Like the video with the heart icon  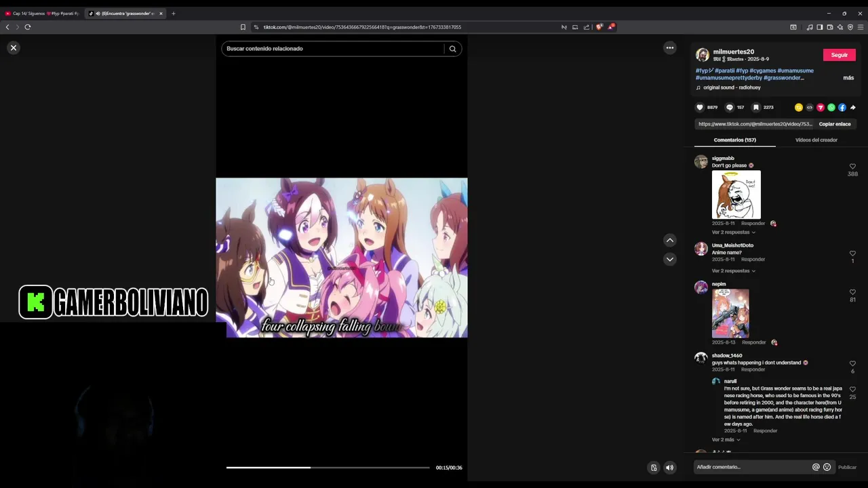[700, 107]
